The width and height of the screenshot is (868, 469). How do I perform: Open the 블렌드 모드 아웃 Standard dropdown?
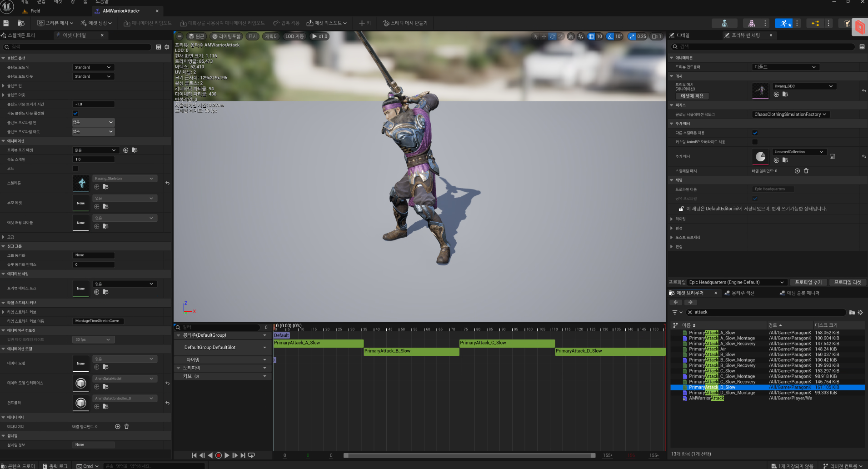[93, 76]
